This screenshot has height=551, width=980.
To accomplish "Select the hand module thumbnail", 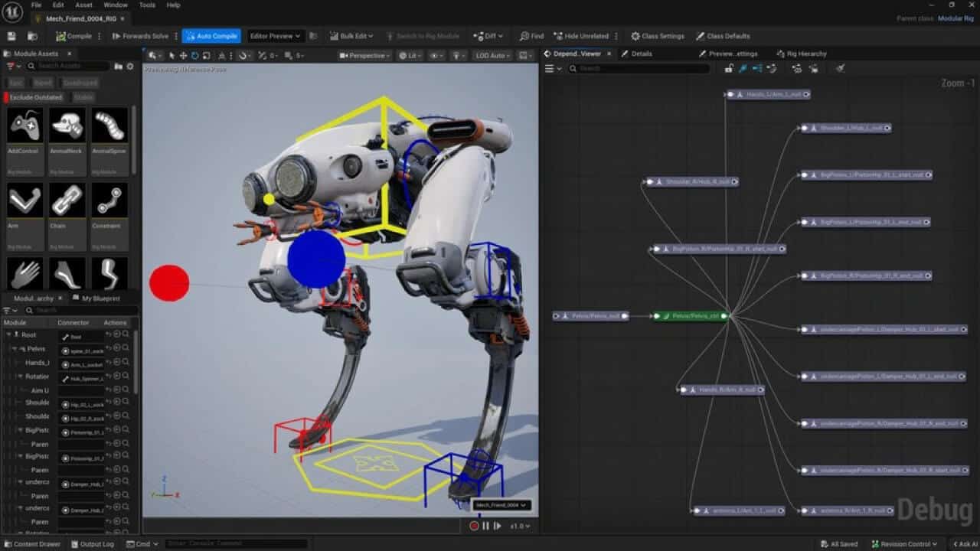I will (x=24, y=273).
